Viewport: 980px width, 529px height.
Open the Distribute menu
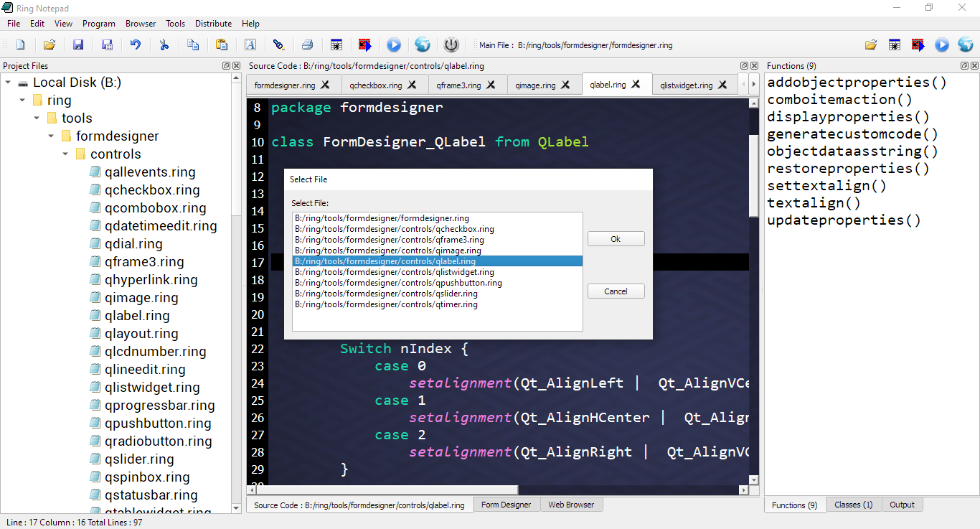(x=213, y=23)
